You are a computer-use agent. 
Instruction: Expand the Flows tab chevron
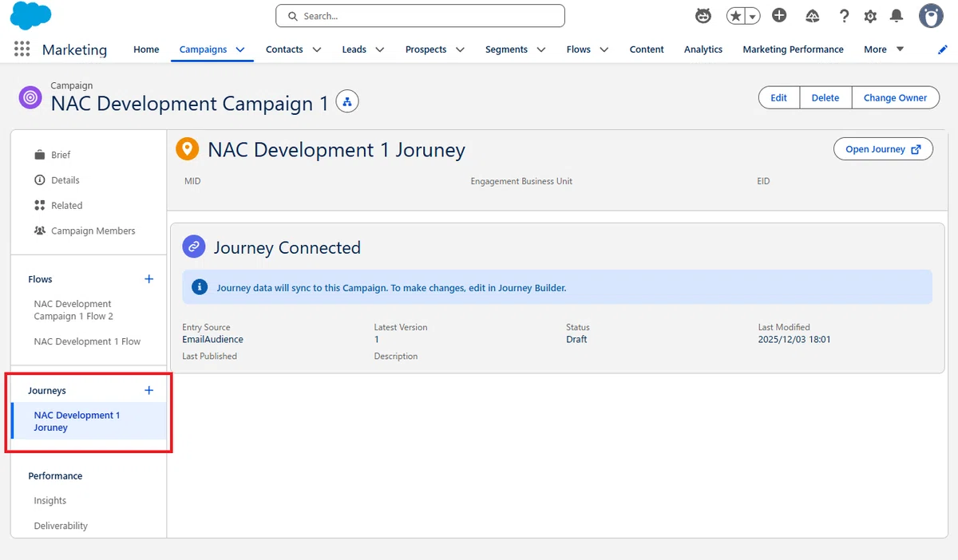click(x=604, y=49)
